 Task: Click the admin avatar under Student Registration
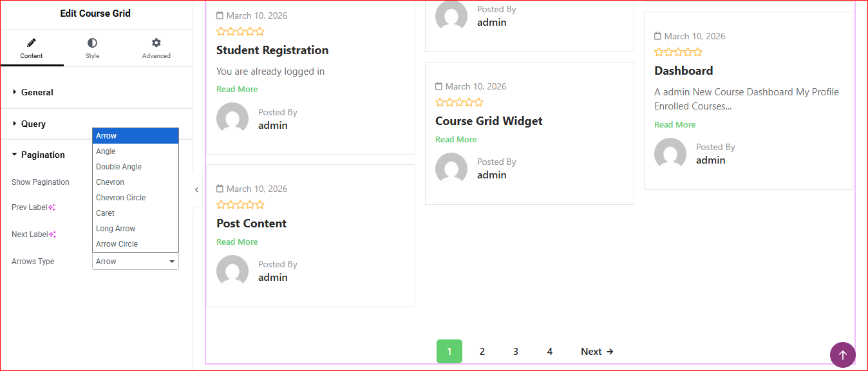(232, 119)
